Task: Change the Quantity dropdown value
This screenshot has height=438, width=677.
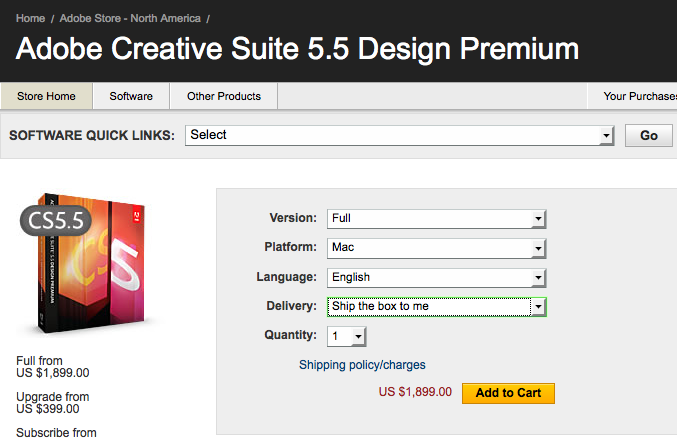Action: point(347,336)
